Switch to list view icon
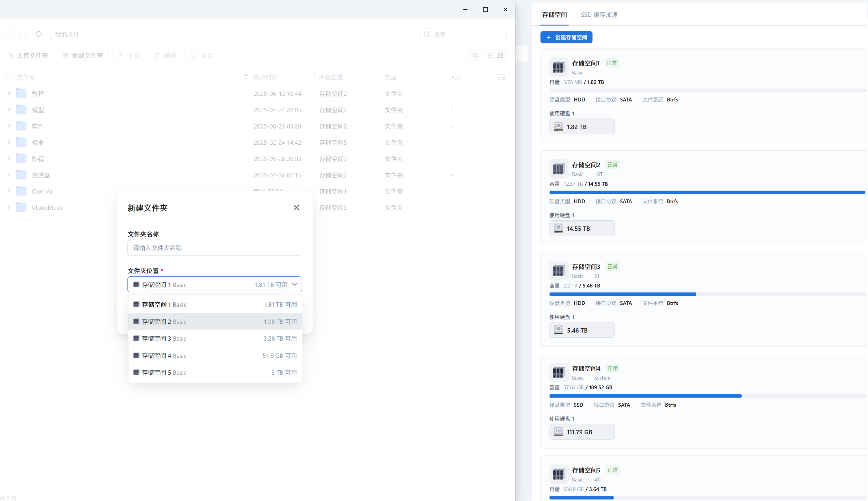Screen dimensions: 868x501 490,55
